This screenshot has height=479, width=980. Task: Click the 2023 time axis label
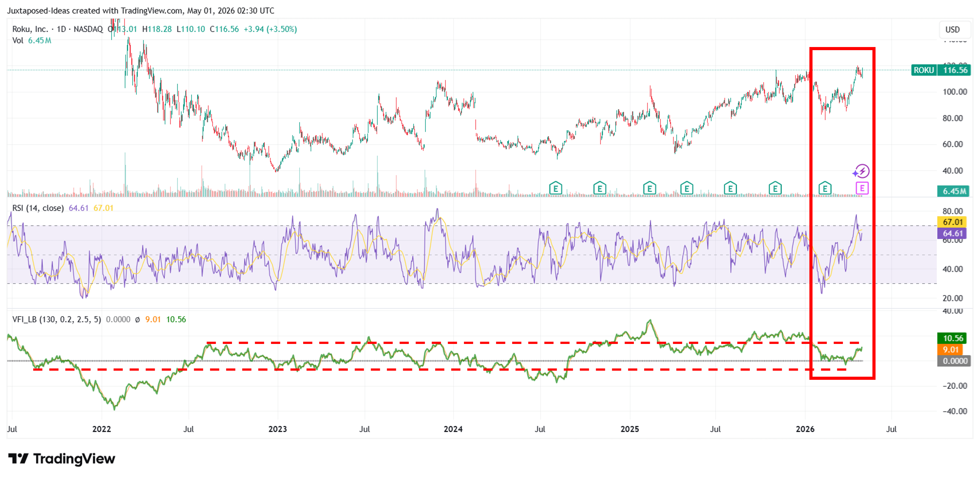click(x=278, y=429)
